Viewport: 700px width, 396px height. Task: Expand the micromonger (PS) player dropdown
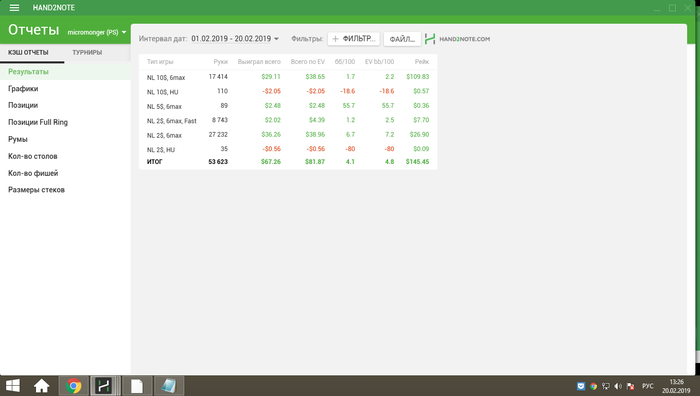pos(97,32)
